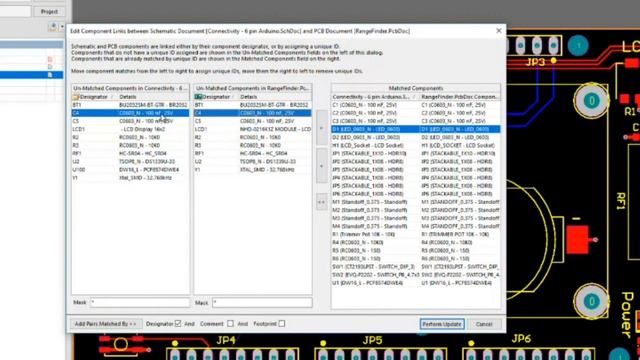The width and height of the screenshot is (640, 360).
Task: Select Y1 in the schematic un-matched list
Action: [130, 178]
